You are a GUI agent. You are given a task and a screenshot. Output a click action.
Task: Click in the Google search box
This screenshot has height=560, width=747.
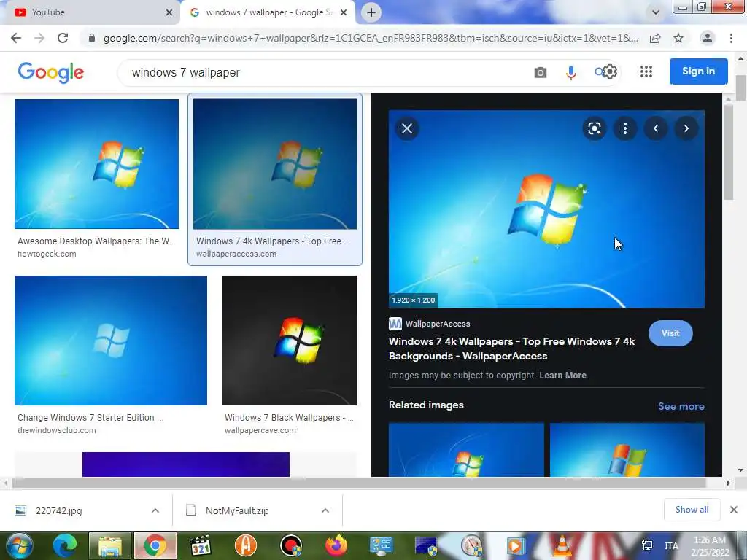329,72
